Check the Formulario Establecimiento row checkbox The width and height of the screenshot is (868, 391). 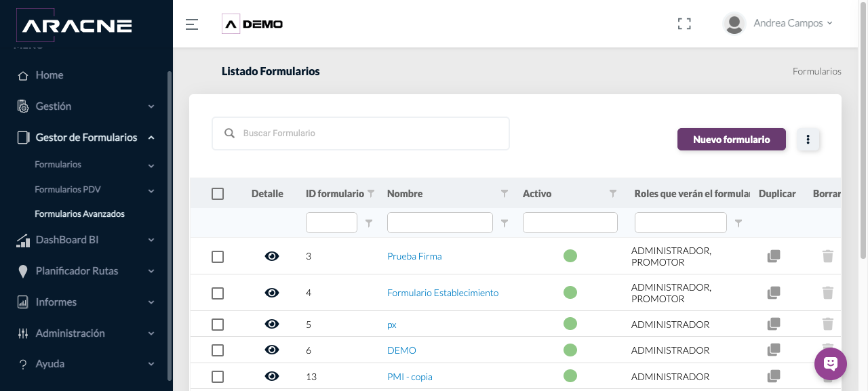pyautogui.click(x=218, y=293)
